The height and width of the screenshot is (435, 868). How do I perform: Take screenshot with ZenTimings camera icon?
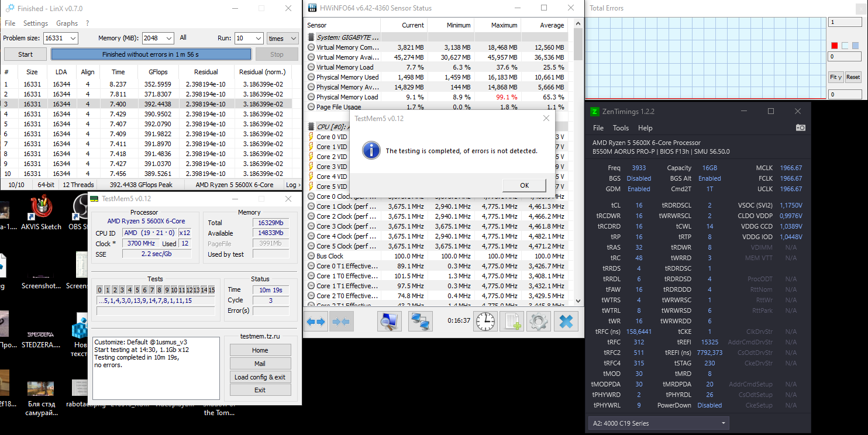tap(800, 127)
